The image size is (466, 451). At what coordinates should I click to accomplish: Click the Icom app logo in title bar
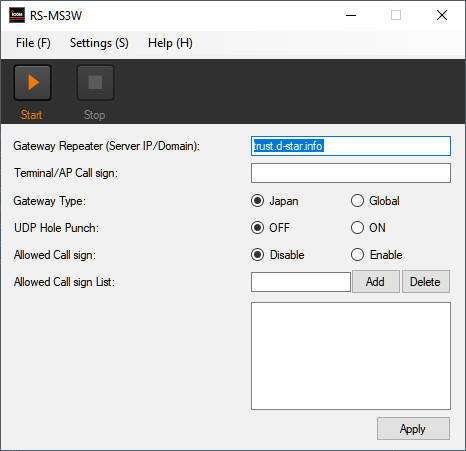coord(17,15)
